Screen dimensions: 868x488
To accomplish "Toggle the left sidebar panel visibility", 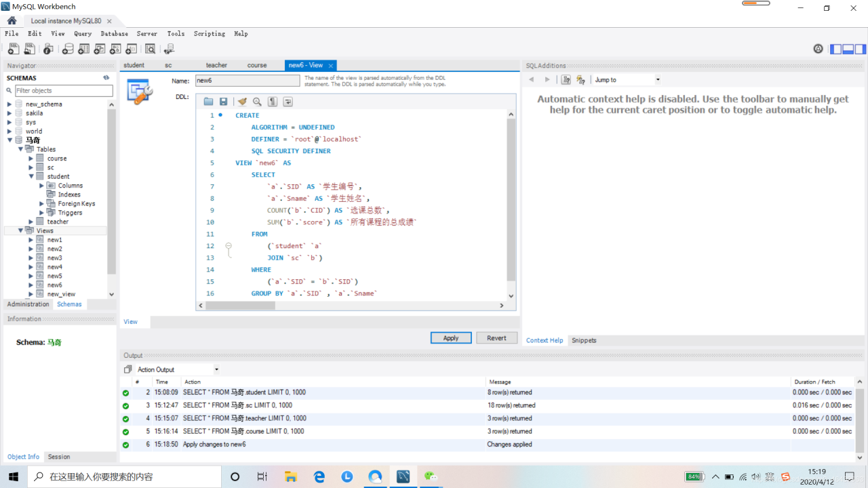I will (x=836, y=49).
